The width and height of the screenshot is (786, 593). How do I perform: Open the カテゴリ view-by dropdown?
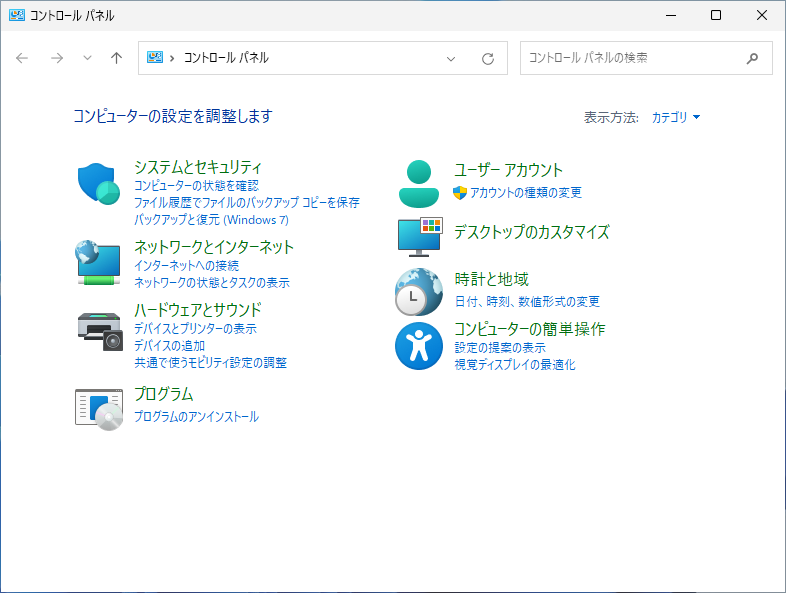coord(676,117)
